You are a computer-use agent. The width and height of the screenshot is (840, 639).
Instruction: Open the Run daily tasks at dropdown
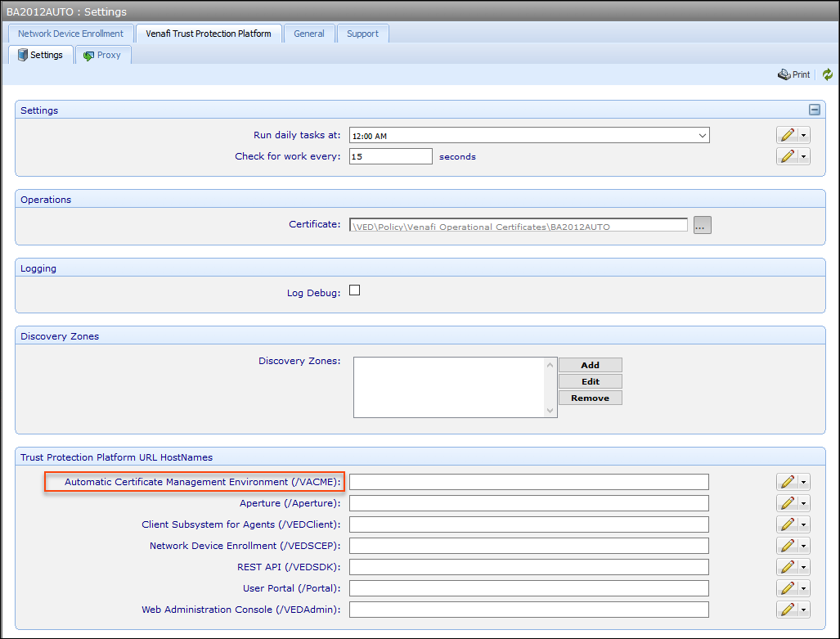pyautogui.click(x=702, y=134)
